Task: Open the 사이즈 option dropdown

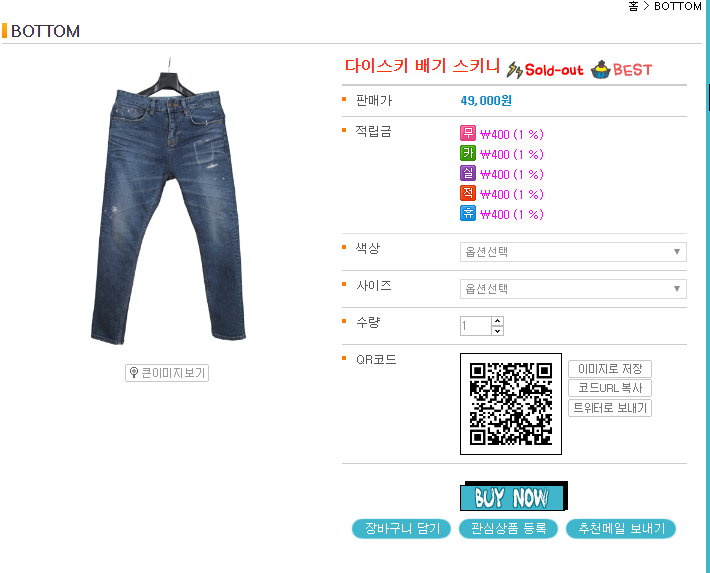Action: [573, 289]
